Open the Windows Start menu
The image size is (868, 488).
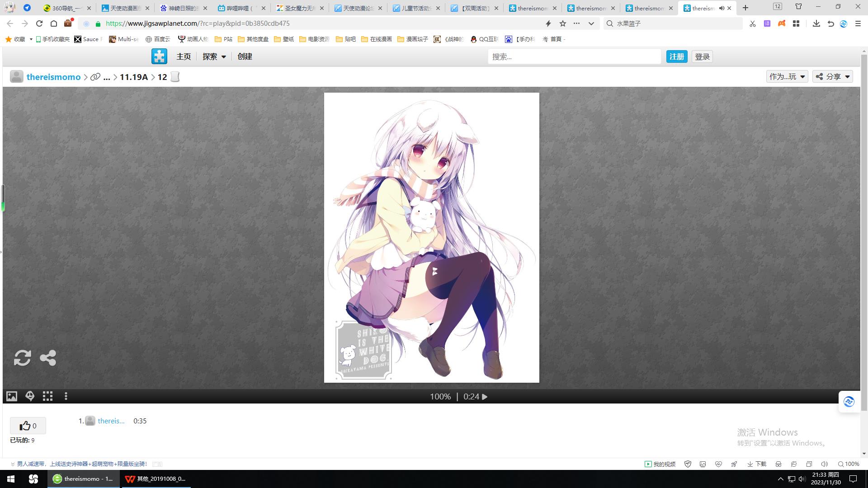click(x=11, y=479)
